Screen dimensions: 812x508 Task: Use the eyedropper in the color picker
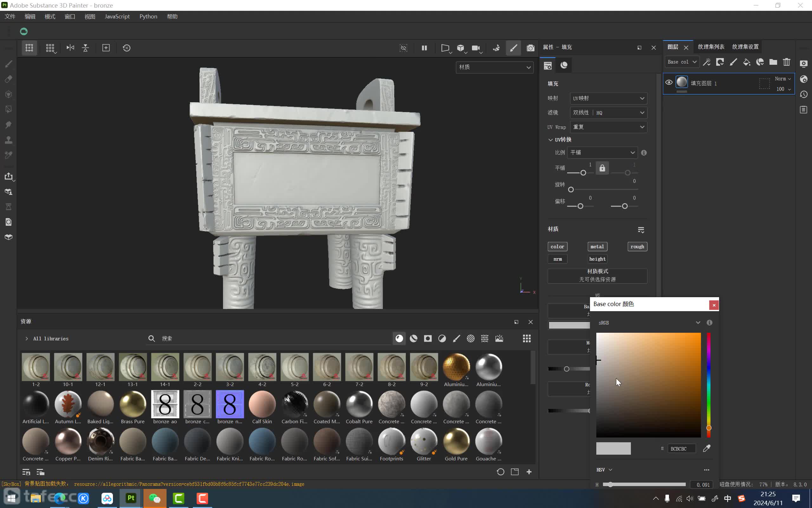click(707, 448)
